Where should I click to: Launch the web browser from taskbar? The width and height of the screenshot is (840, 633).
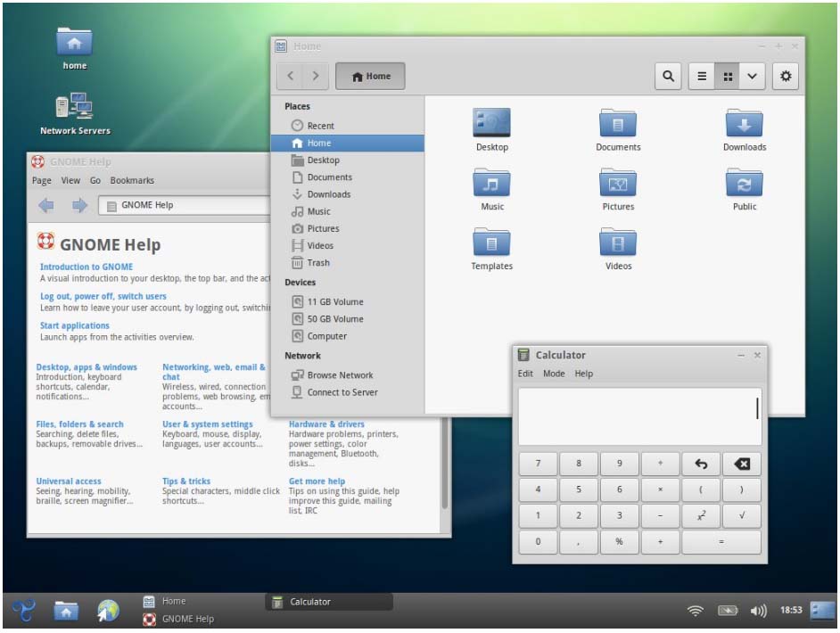tap(108, 611)
